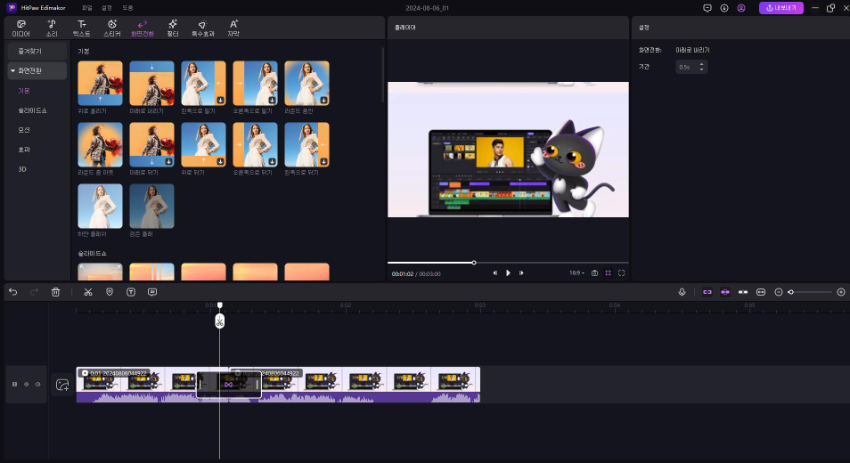Switch to the 텍스트 (Text) tab
This screenshot has width=850, height=463.
click(82, 26)
